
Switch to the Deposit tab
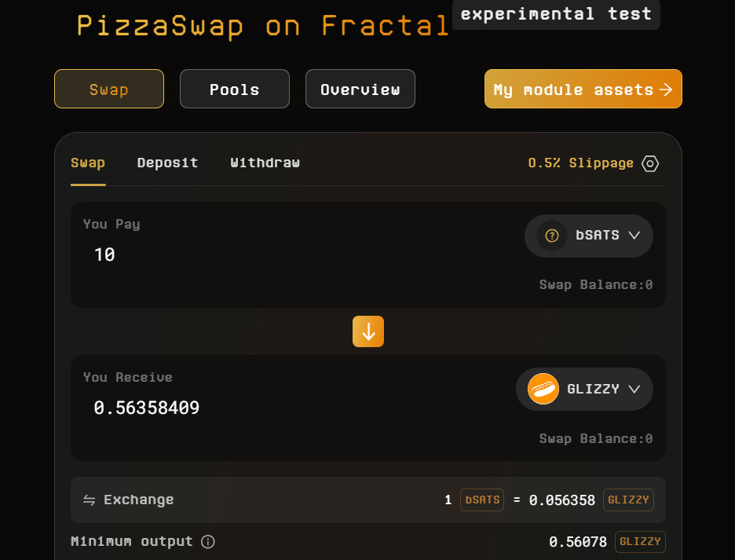[167, 163]
